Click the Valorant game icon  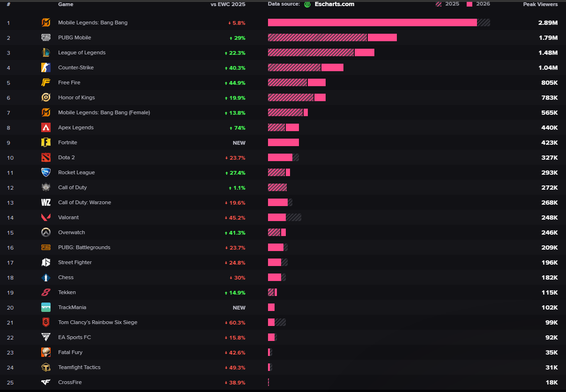46,217
